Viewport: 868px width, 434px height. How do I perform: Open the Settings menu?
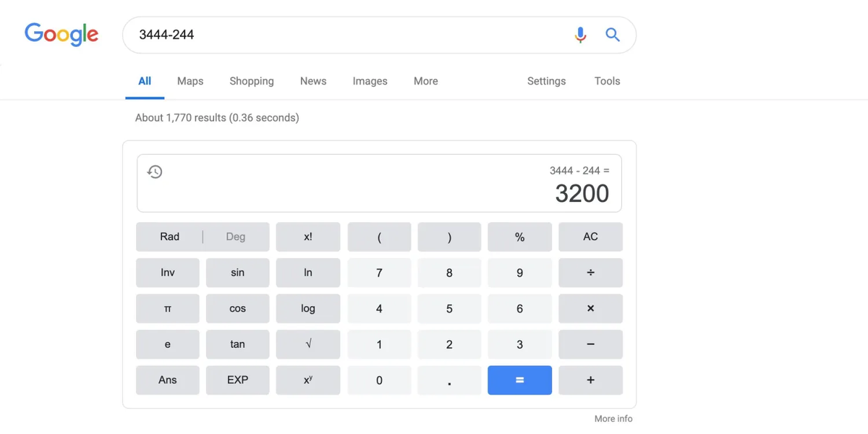pos(546,81)
